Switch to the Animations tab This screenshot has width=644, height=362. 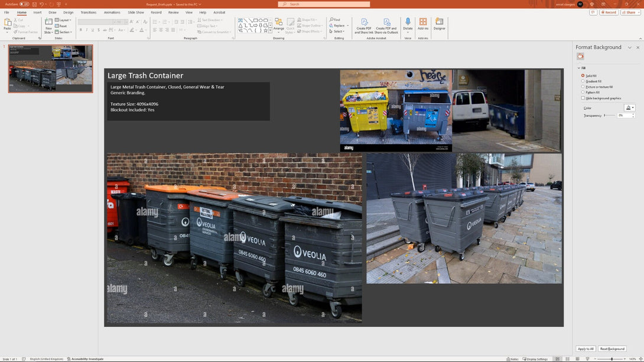coord(112,12)
